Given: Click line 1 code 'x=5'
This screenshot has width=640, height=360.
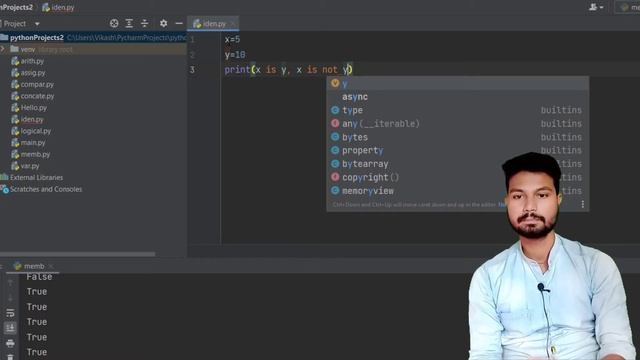Looking at the screenshot, I should click(233, 39).
